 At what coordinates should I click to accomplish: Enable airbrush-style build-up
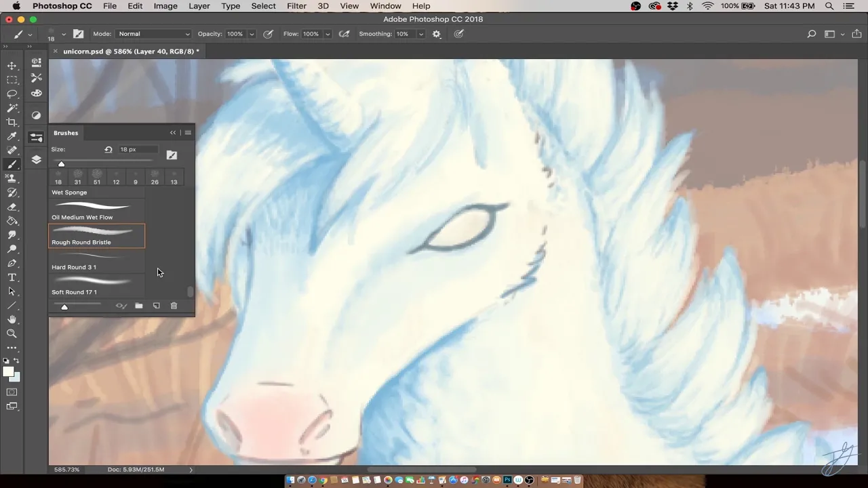pos(344,34)
